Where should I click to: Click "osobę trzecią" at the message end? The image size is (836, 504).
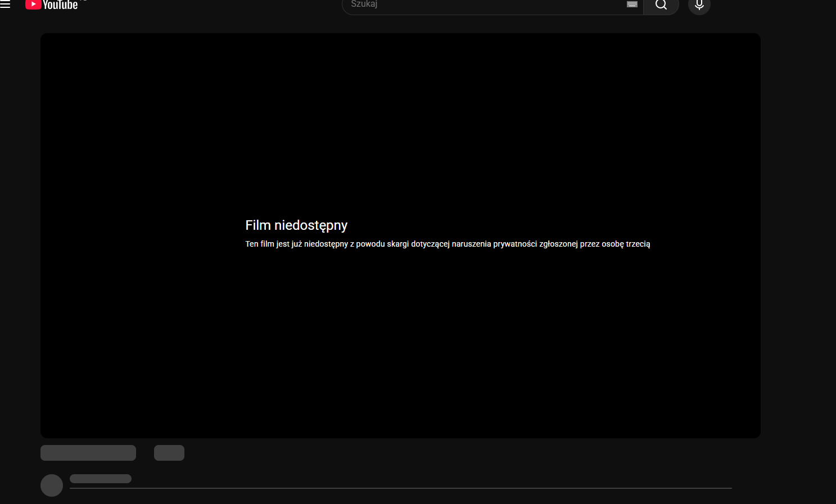click(626, 244)
